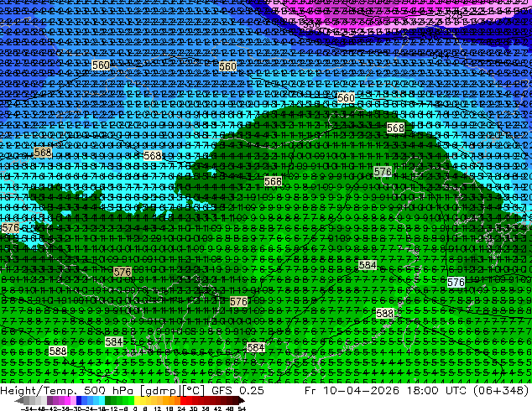Screen dimensions: 532x411
Task: Click the yellow swatch on the temperature legend
Action: (137, 400)
